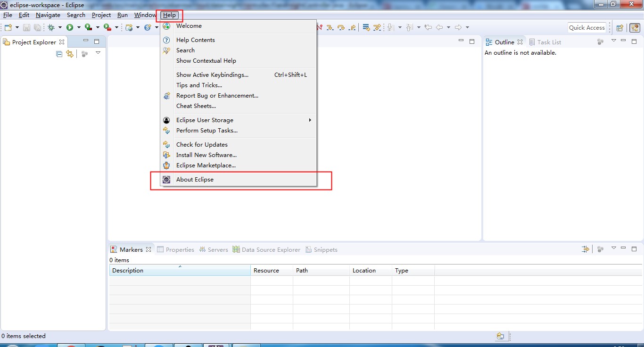Viewport: 644px width, 347px height.
Task: Click the Debug bug icon
Action: pos(51,27)
